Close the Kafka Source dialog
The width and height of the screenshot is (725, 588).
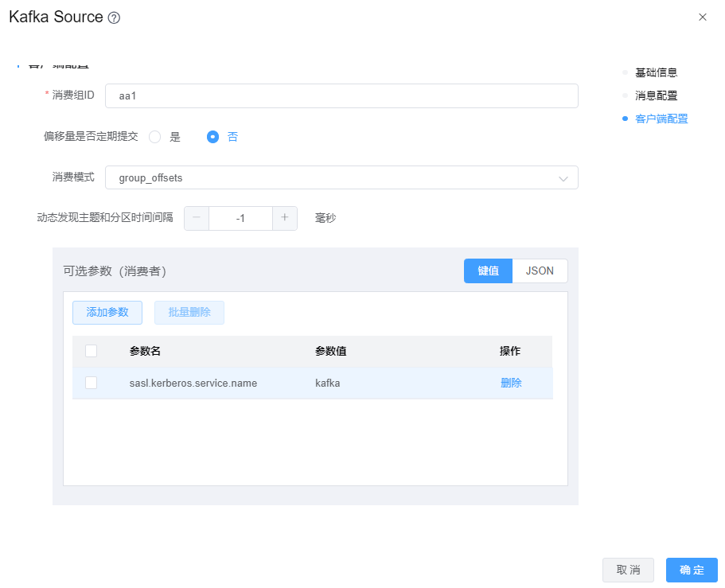click(x=702, y=17)
